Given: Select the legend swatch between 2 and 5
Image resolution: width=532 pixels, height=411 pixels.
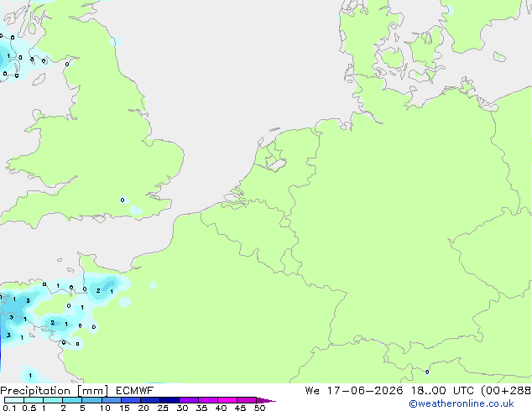Looking at the screenshot, I should tap(72, 400).
